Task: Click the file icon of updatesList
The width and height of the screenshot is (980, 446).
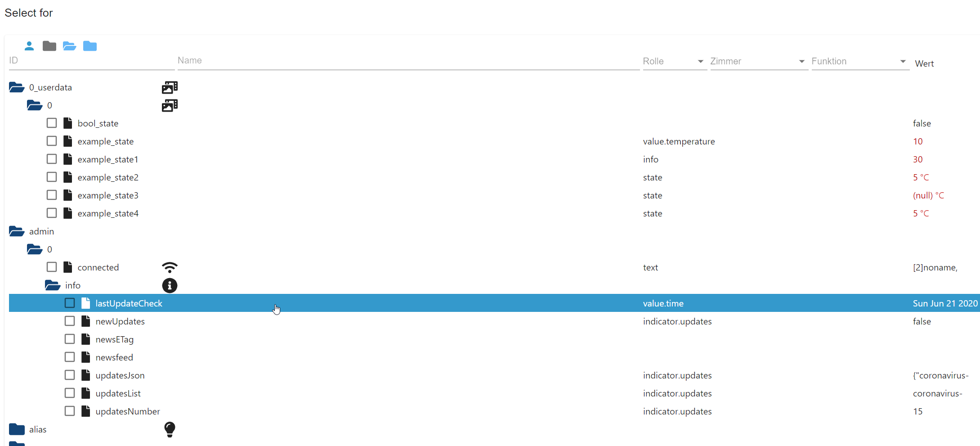Action: pos(86,393)
